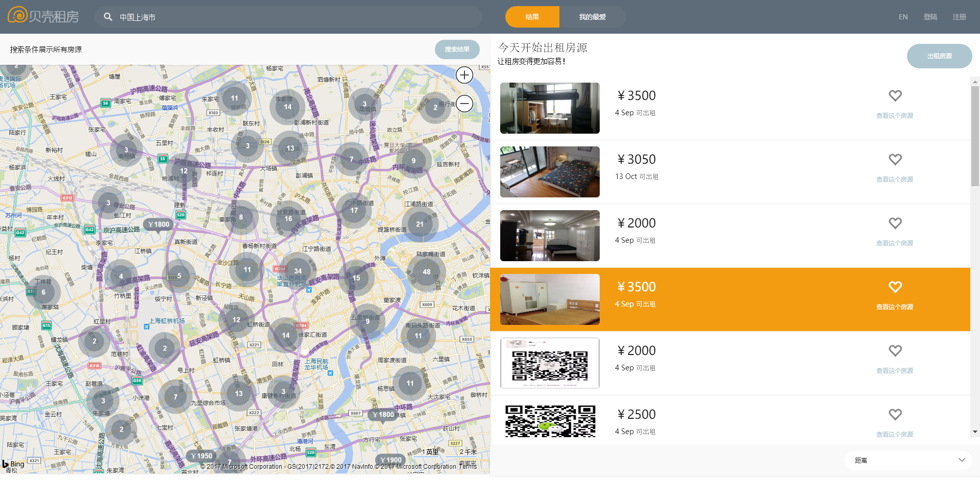Viewport: 980px width, 480px height.
Task: Toggle heart on highlighted orange ¥3500 listing
Action: (895, 287)
